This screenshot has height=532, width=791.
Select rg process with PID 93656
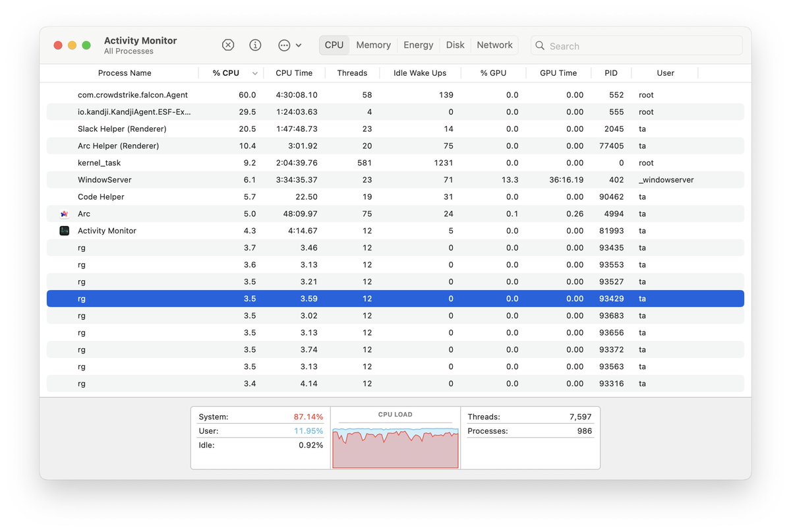395,333
